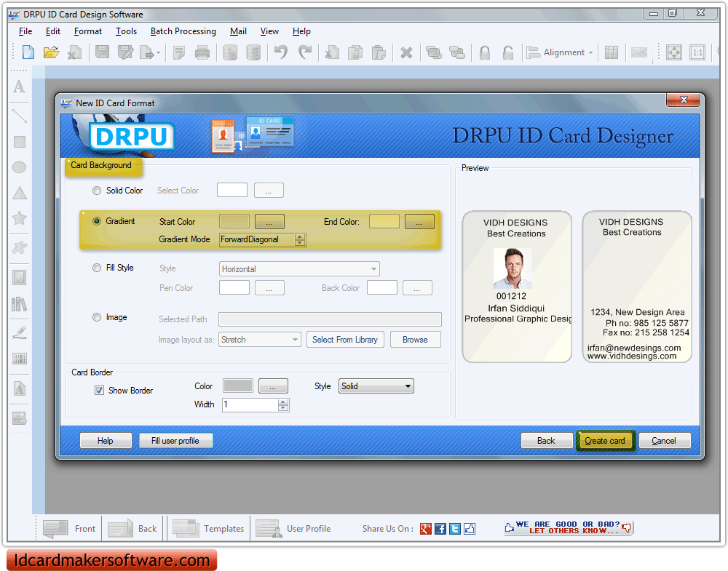The height and width of the screenshot is (571, 728).
Task: Open the Tools menu
Action: click(126, 31)
